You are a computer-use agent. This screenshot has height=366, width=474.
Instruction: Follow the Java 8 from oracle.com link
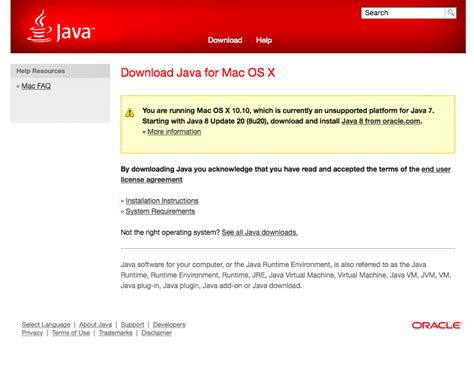(x=381, y=121)
